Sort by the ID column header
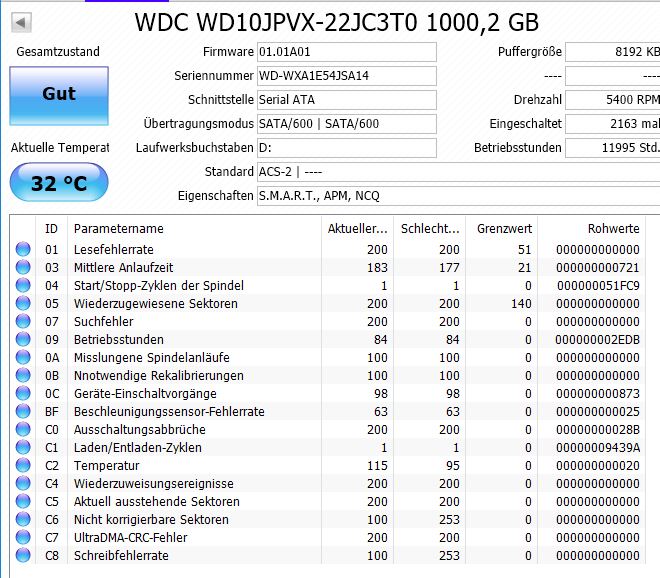The height and width of the screenshot is (578, 660). pyautogui.click(x=52, y=229)
